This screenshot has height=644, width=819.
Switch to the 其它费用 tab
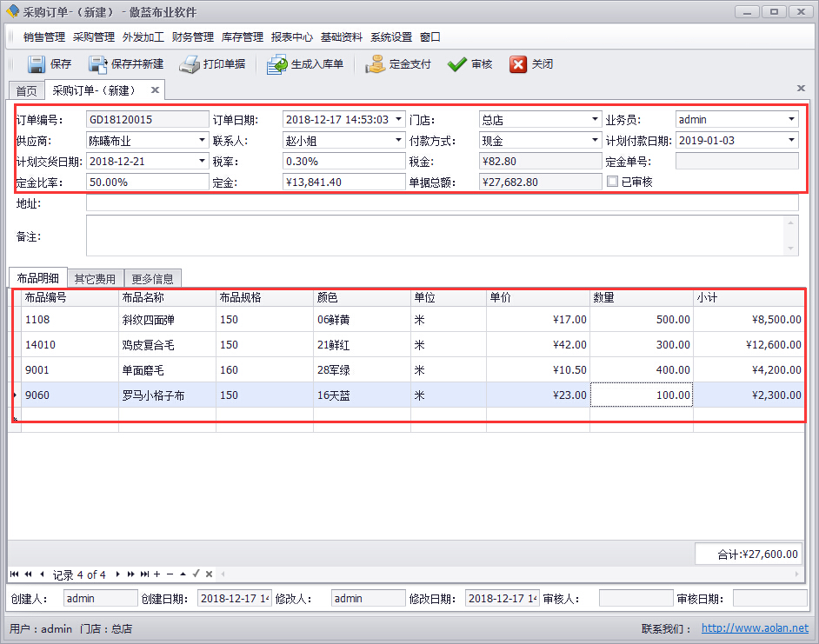pos(96,279)
